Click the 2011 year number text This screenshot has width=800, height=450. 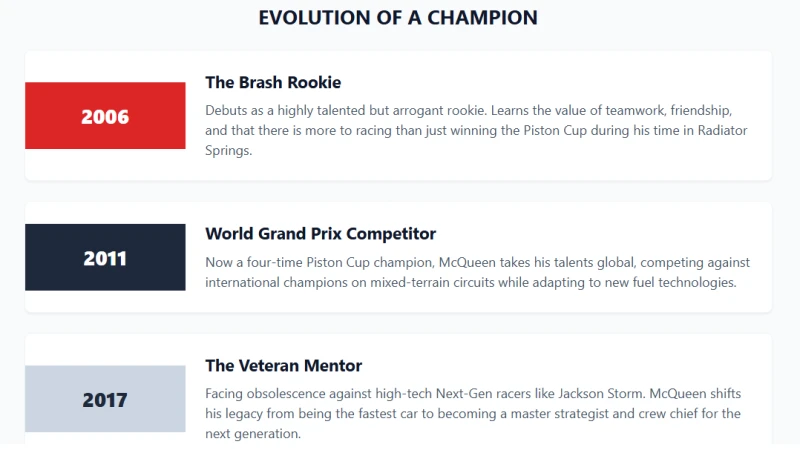pos(105,259)
